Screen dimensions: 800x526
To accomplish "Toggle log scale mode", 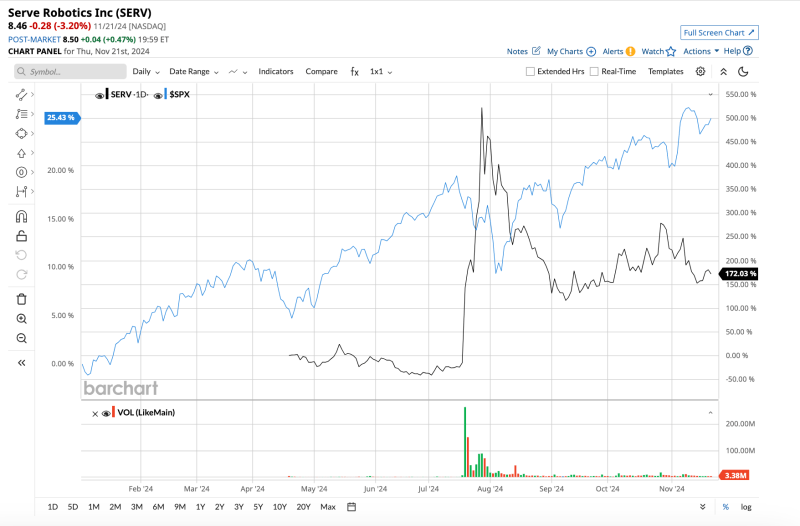I will click(746, 507).
